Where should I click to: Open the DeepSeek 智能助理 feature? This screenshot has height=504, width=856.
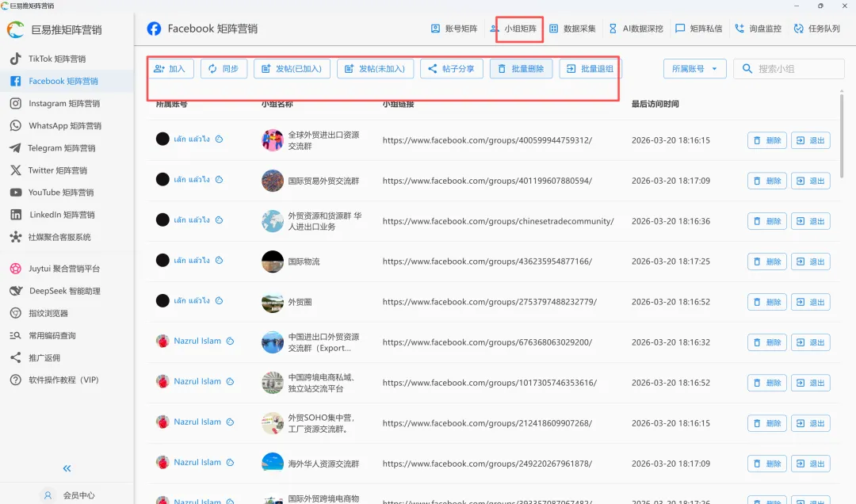[x=65, y=290]
